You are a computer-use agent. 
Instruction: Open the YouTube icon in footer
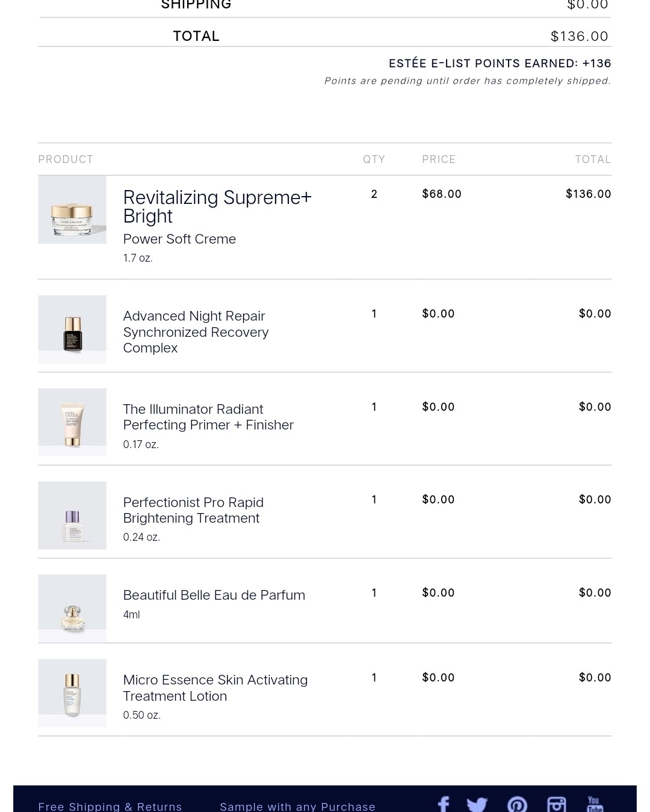coord(595,804)
